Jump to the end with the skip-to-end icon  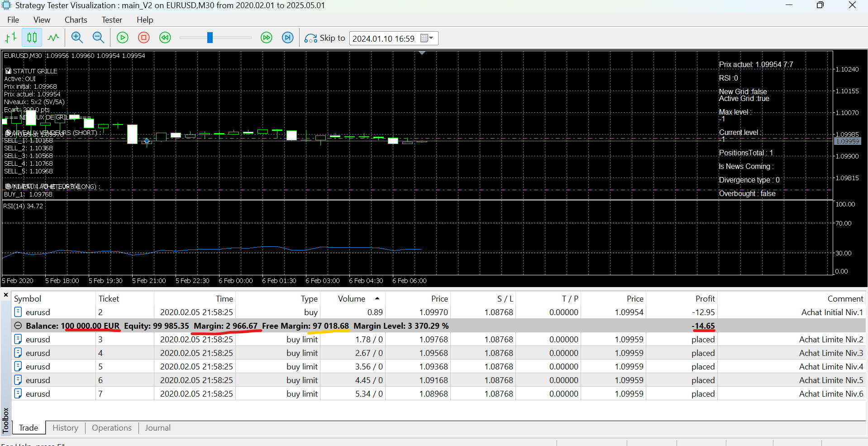(x=288, y=38)
